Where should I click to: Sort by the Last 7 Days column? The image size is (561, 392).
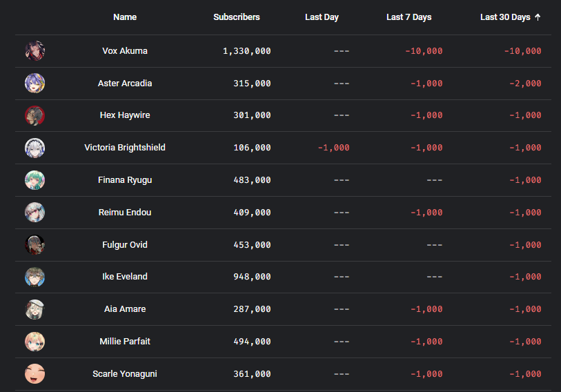pos(409,17)
